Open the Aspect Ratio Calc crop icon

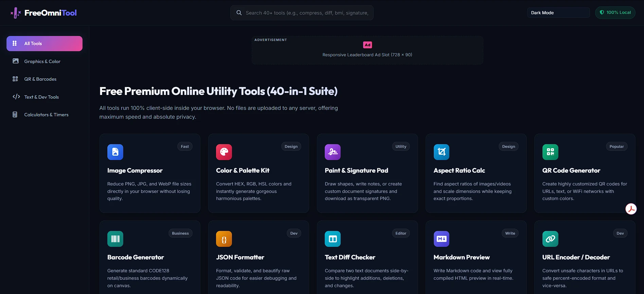coord(442,152)
